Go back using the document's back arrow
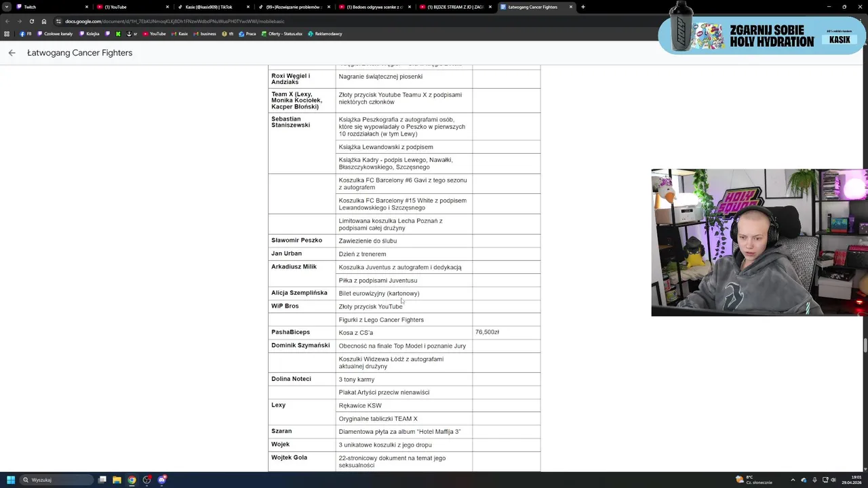868x488 pixels. tap(12, 53)
